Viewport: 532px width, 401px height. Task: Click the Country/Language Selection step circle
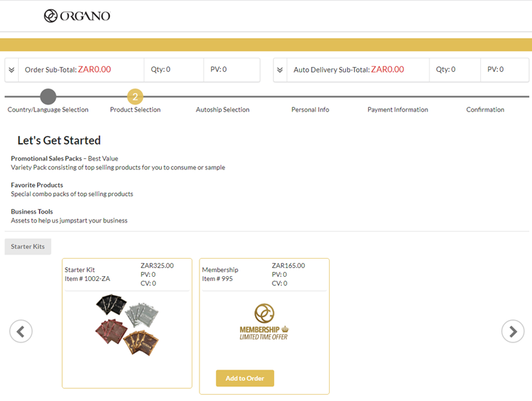click(48, 97)
